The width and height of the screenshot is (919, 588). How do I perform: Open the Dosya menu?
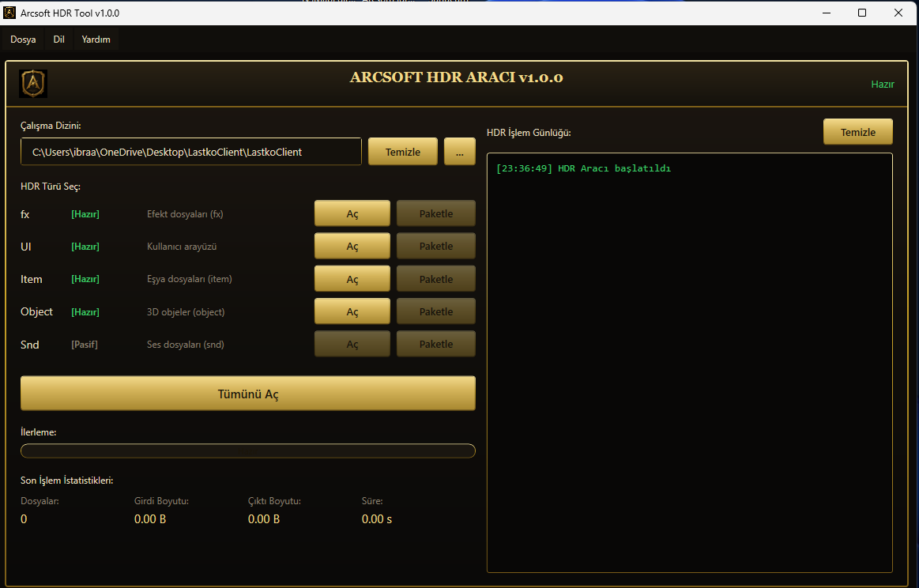click(23, 40)
